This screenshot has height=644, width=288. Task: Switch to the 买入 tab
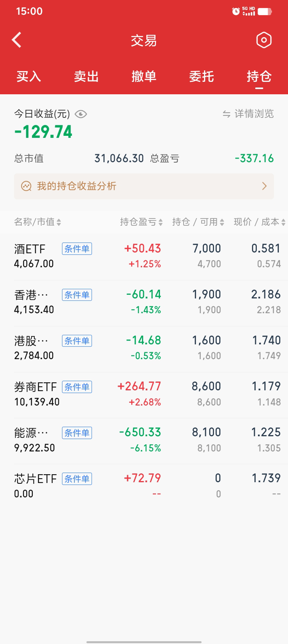point(29,76)
